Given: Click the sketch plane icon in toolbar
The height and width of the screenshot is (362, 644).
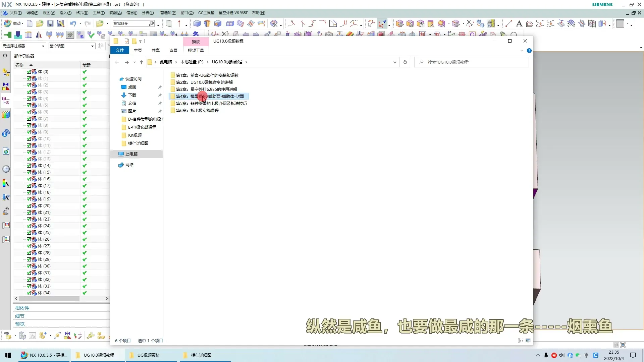Looking at the screenshot, I should coord(169,23).
